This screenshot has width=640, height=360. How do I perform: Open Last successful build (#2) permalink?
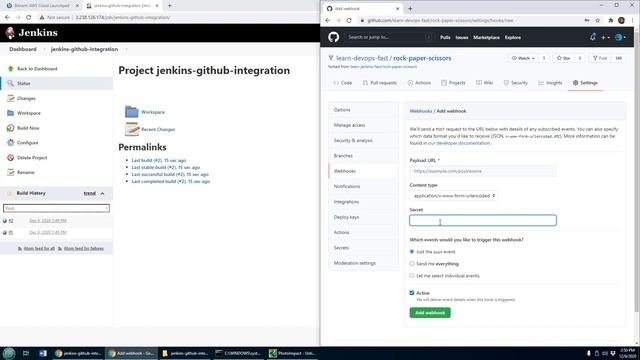pyautogui.click(x=170, y=174)
